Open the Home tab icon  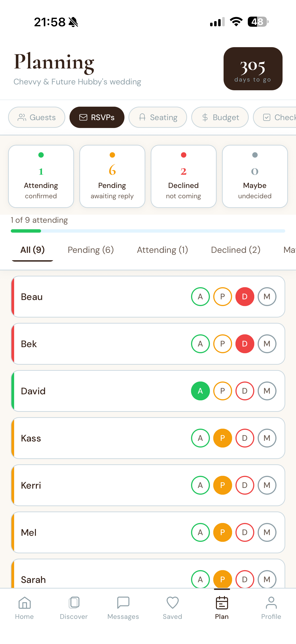[x=24, y=603]
